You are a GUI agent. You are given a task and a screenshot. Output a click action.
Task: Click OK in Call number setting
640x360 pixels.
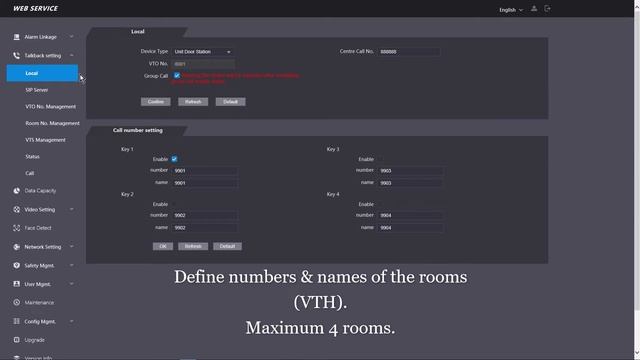coord(163,246)
